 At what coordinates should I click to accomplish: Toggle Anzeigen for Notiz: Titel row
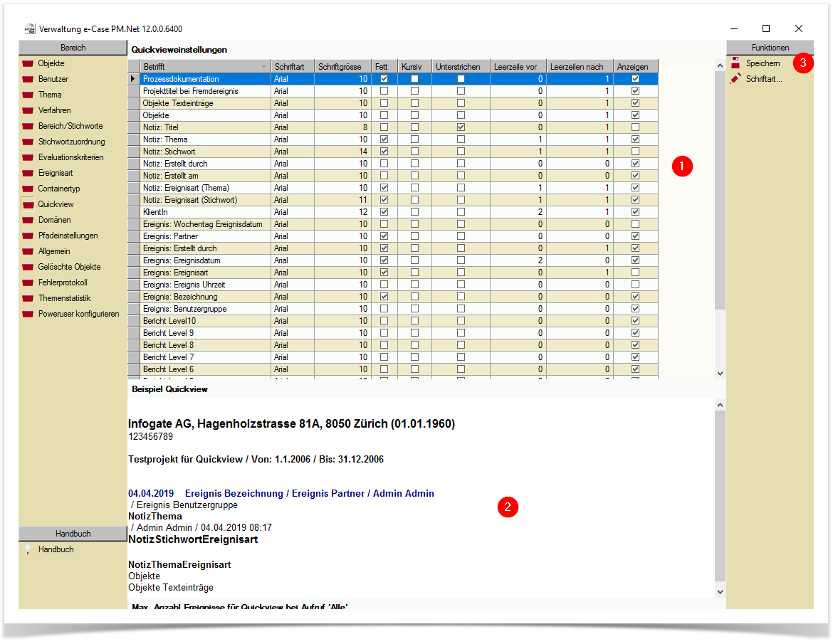635,127
